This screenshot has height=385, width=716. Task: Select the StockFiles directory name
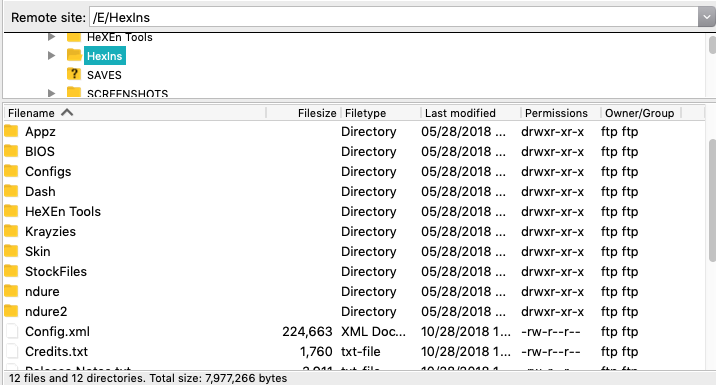(56, 272)
